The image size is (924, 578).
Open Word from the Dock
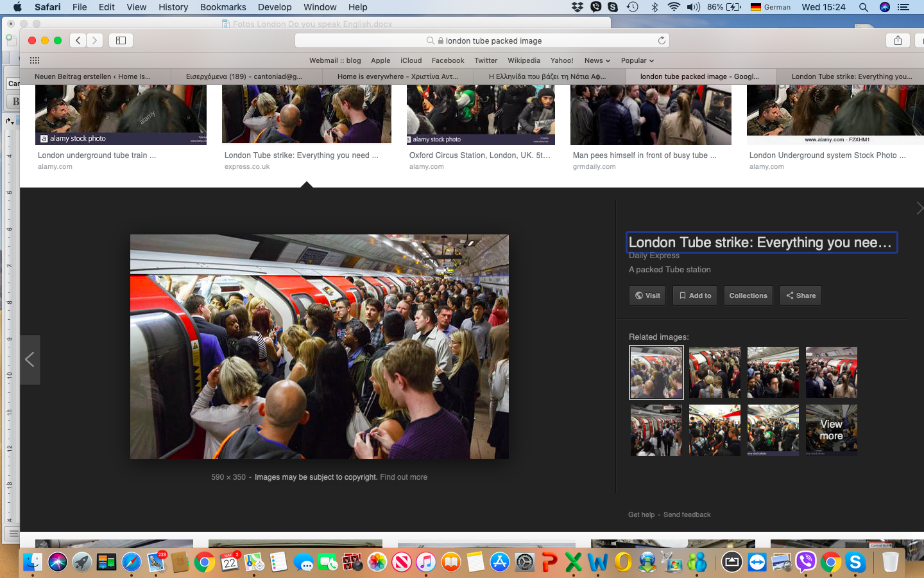[598, 563]
